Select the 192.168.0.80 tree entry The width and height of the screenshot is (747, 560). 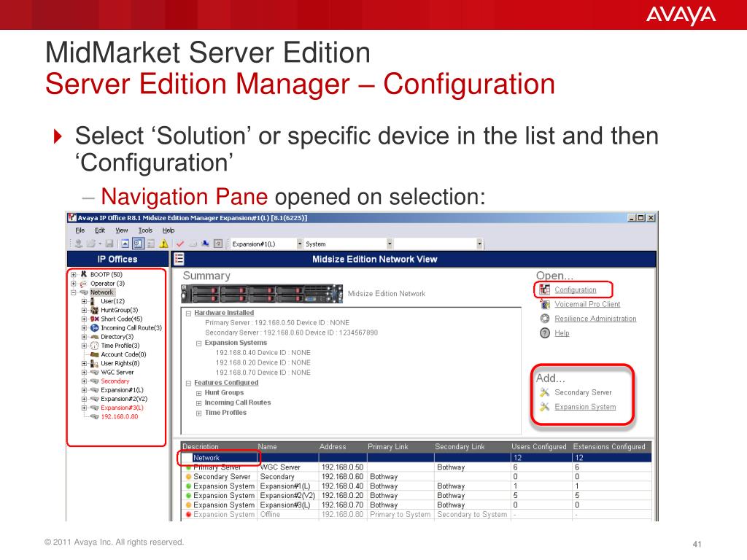click(120, 416)
